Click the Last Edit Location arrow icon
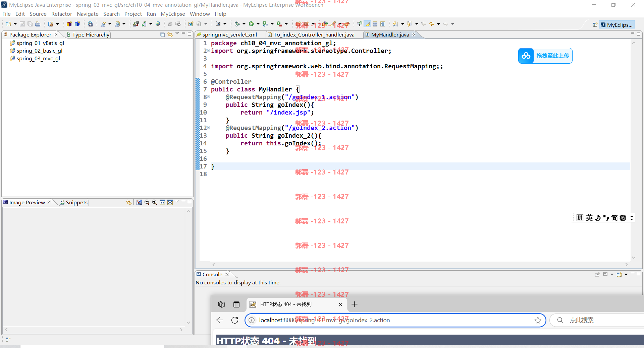This screenshot has width=644, height=348. (x=424, y=24)
